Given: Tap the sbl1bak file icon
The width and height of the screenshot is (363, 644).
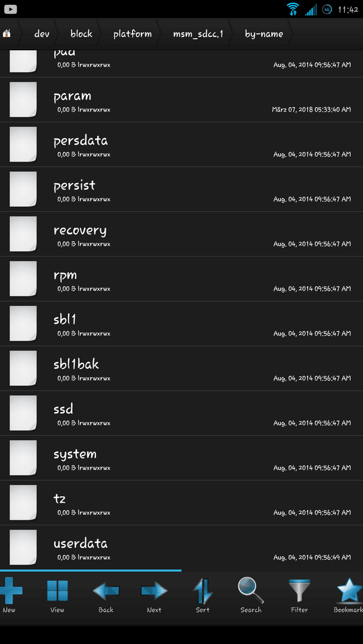Looking at the screenshot, I should point(23,368).
